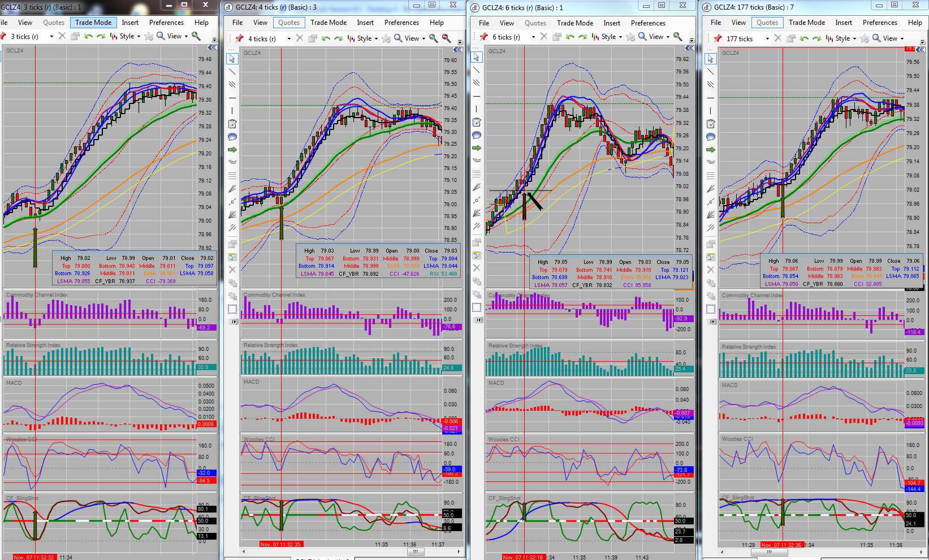Open Preferences menu in 3 ticks window
The width and height of the screenshot is (929, 560).
(x=166, y=23)
